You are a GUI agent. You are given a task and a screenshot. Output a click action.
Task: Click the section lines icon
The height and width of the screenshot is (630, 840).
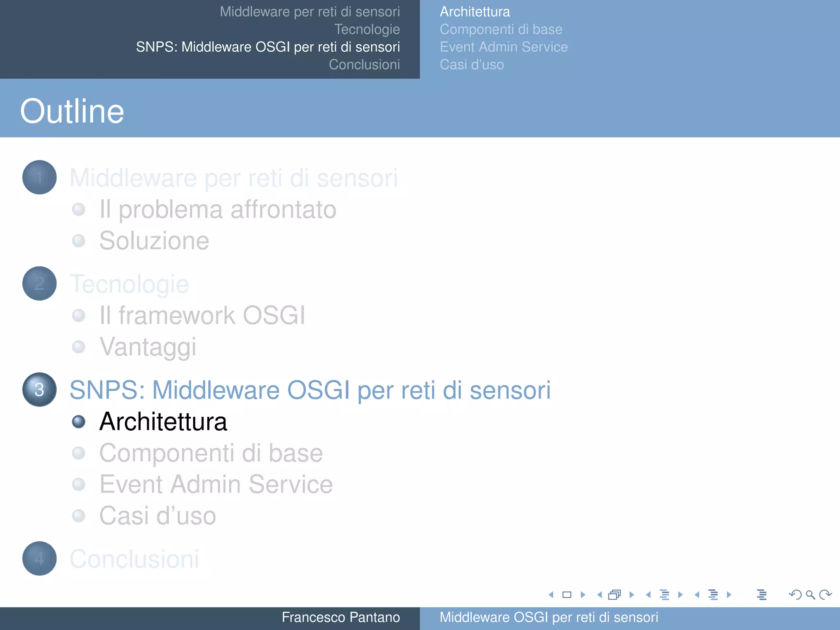tap(713, 594)
